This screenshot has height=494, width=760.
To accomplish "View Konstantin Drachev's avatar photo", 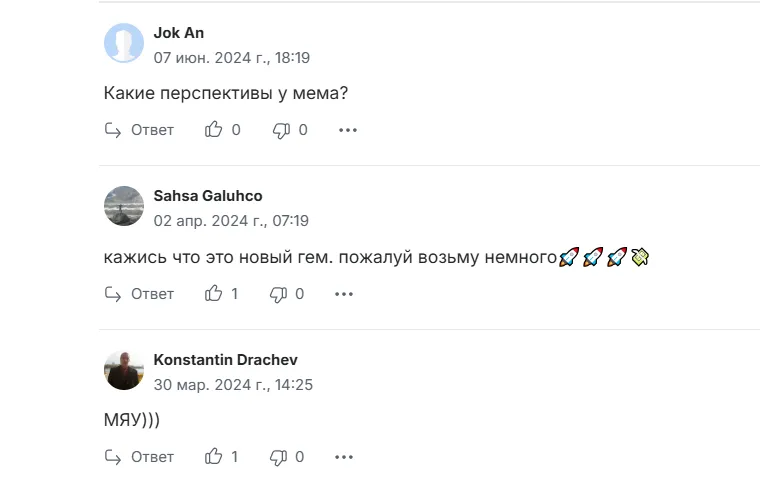I will point(124,370).
